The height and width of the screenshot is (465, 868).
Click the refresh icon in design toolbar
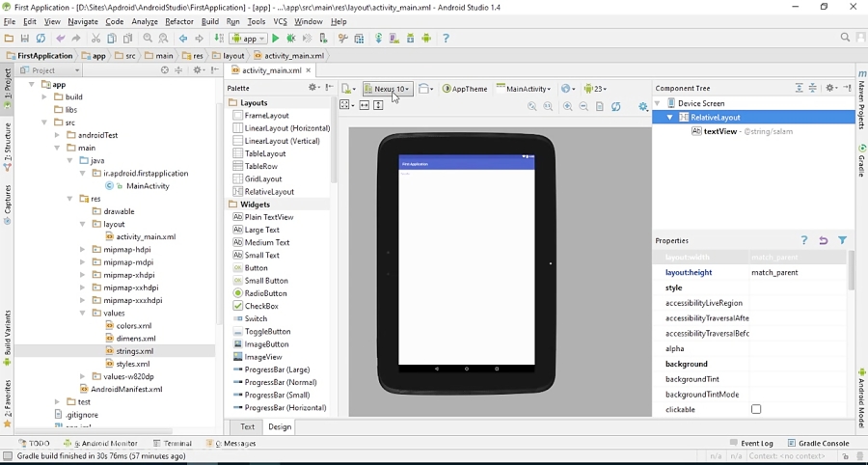[616, 107]
